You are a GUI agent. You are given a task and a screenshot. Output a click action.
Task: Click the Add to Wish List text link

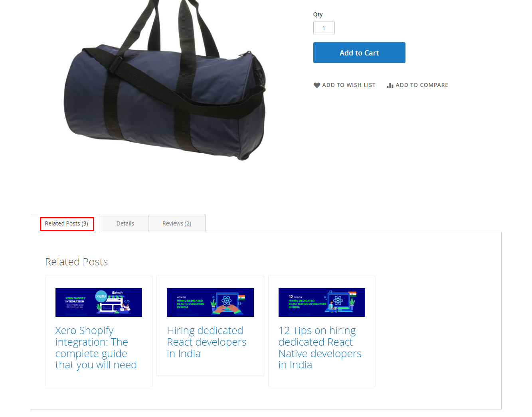(x=348, y=85)
